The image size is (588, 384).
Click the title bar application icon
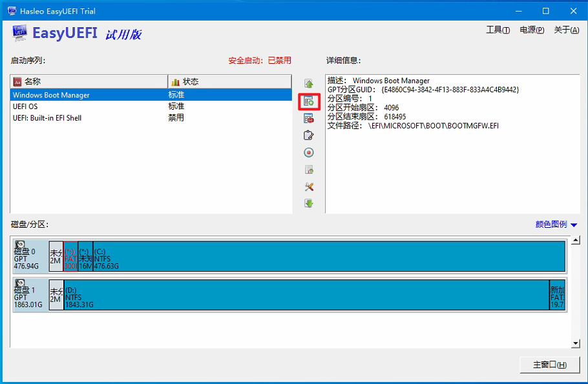[12, 11]
